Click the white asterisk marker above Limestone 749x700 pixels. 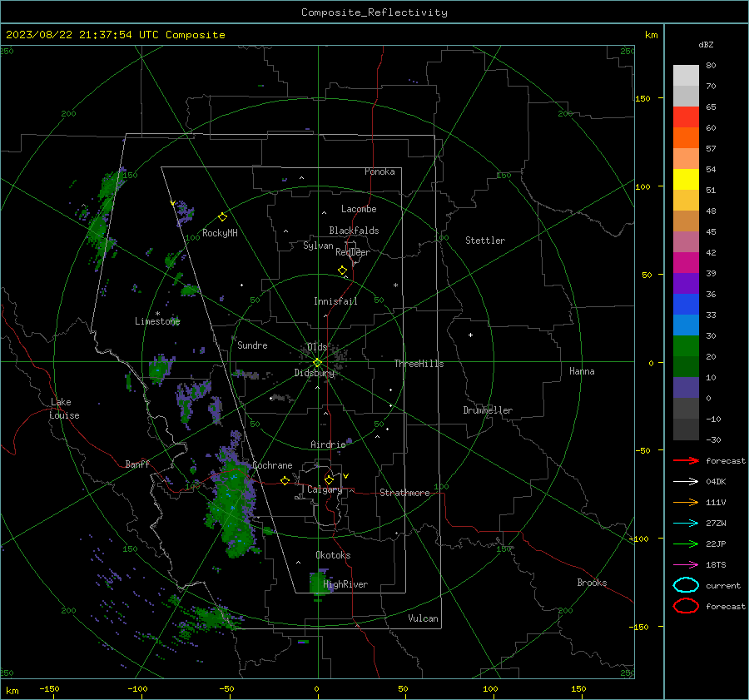(157, 314)
